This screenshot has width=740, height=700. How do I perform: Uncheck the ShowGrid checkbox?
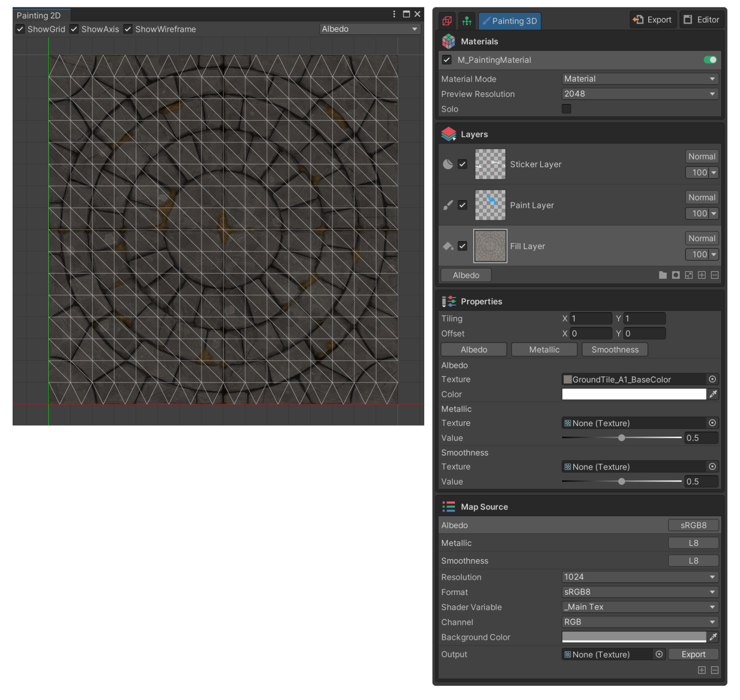(x=20, y=29)
